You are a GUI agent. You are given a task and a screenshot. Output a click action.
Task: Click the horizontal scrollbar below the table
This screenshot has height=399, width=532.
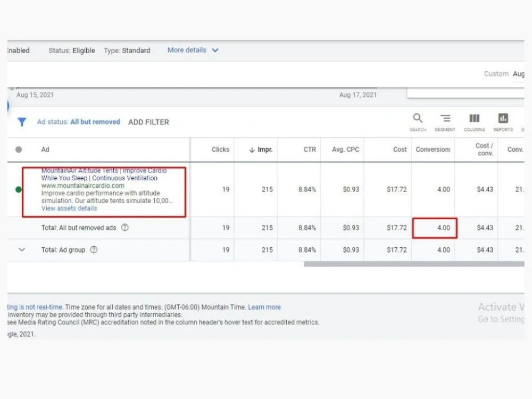(414, 264)
